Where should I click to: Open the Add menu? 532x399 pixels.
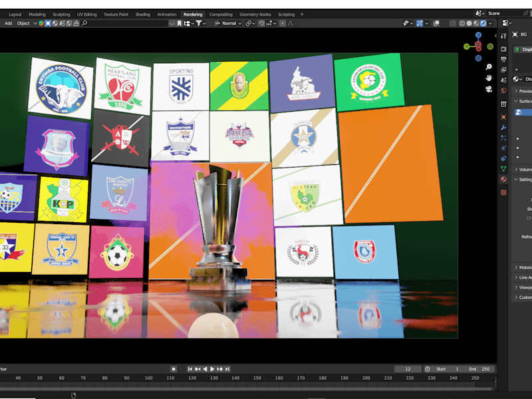(8, 23)
